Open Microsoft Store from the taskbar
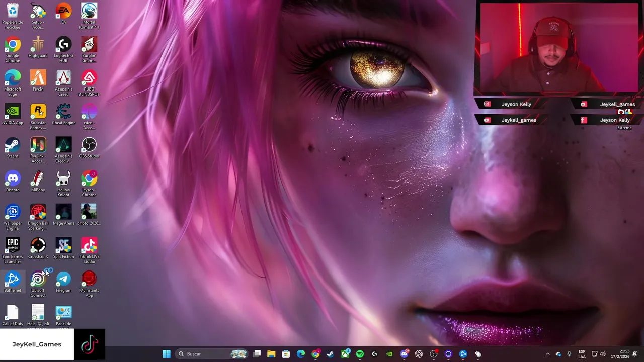Image resolution: width=644 pixels, height=362 pixels. click(286, 354)
